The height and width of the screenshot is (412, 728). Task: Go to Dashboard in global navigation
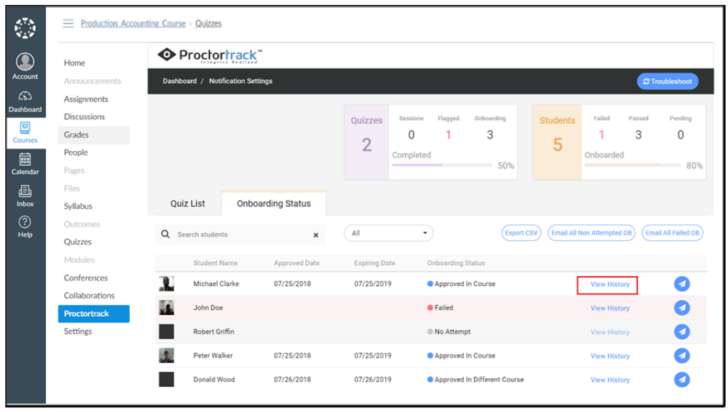(25, 102)
